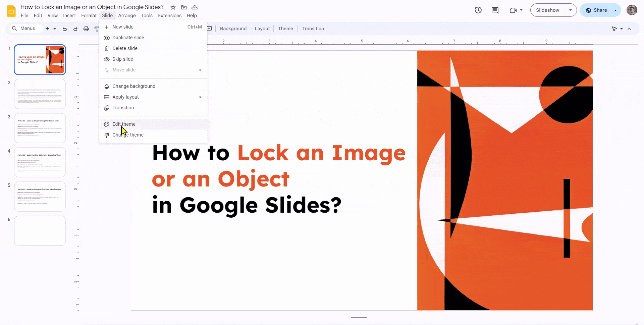Select Edit theme menu item
Image resolution: width=644 pixels, height=325 pixels.
124,124
